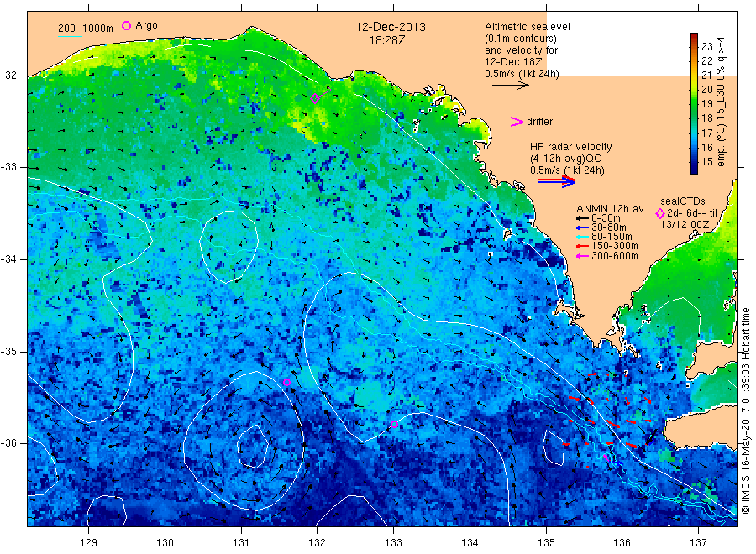756x554 pixels.
Task: Select the magenta 300-600m ANMN arrow icon
Action: tap(582, 256)
